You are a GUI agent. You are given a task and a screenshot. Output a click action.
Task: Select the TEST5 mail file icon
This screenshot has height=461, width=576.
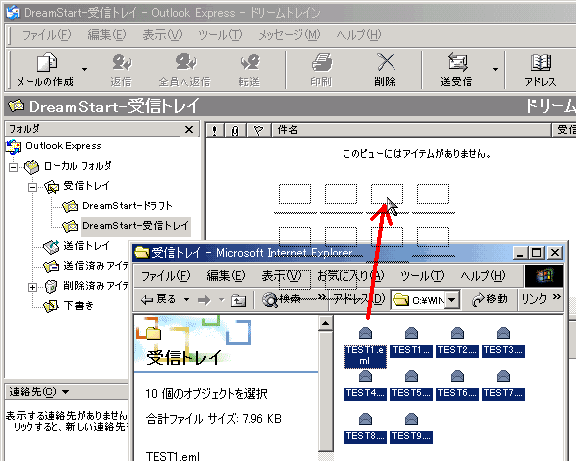[x=411, y=376]
